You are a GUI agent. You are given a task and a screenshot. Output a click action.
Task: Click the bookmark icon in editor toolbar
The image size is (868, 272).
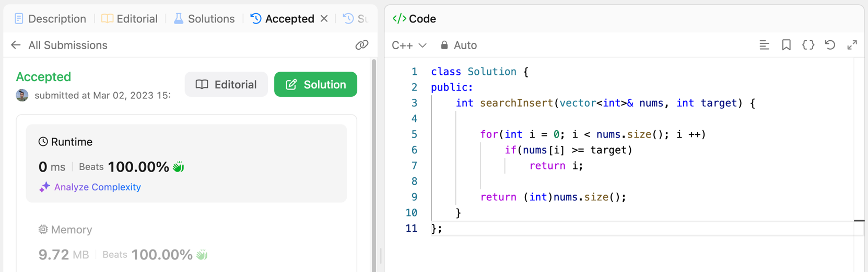786,45
